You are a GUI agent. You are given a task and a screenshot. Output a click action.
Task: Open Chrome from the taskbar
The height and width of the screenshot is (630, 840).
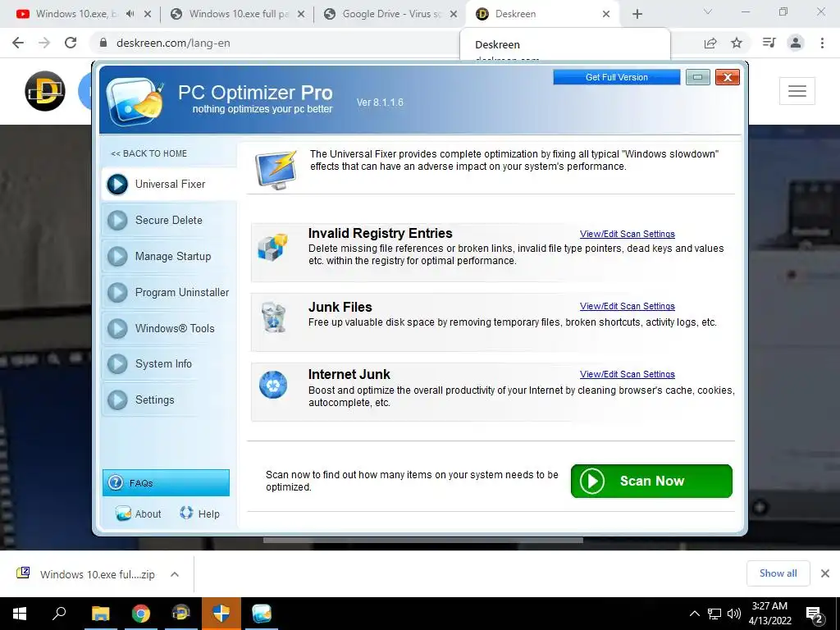141,614
